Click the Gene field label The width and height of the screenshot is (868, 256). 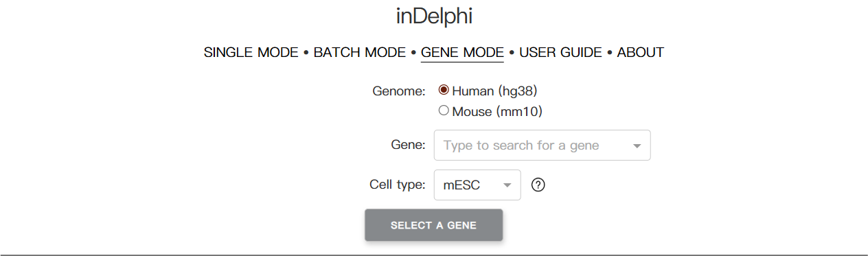pyautogui.click(x=409, y=146)
